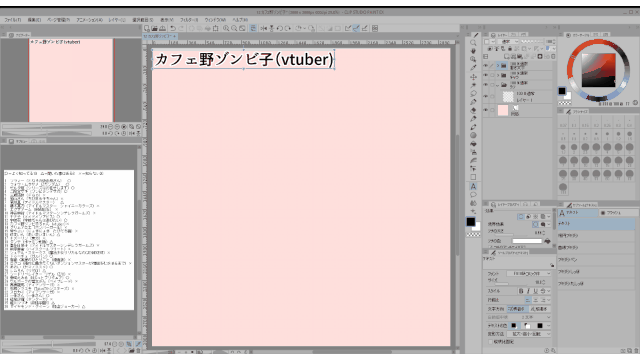The height and width of the screenshot is (360, 640).
Task: Expand the top folder layer
Action: click(498, 65)
